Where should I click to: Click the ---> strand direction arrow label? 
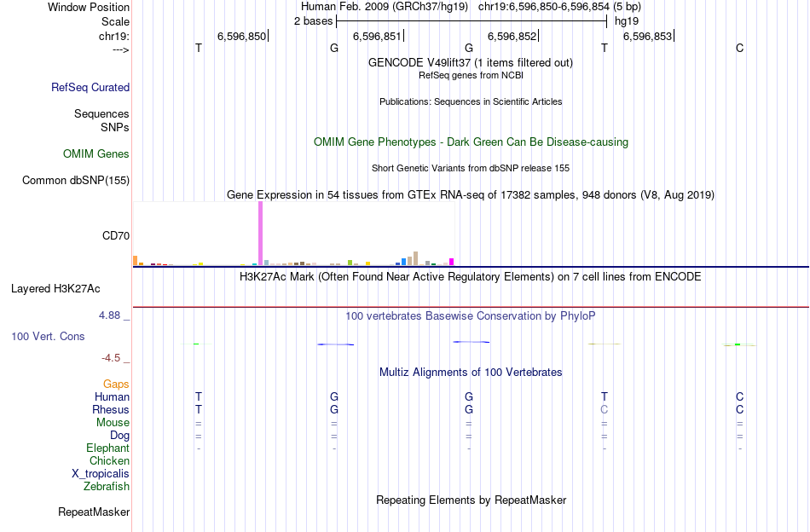tap(121, 49)
